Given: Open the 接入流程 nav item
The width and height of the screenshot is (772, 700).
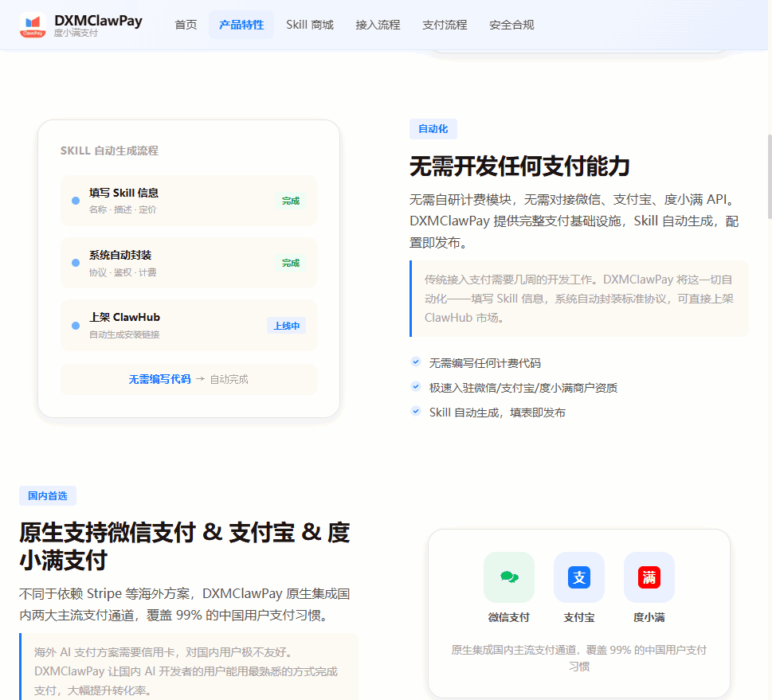Looking at the screenshot, I should point(378,25).
